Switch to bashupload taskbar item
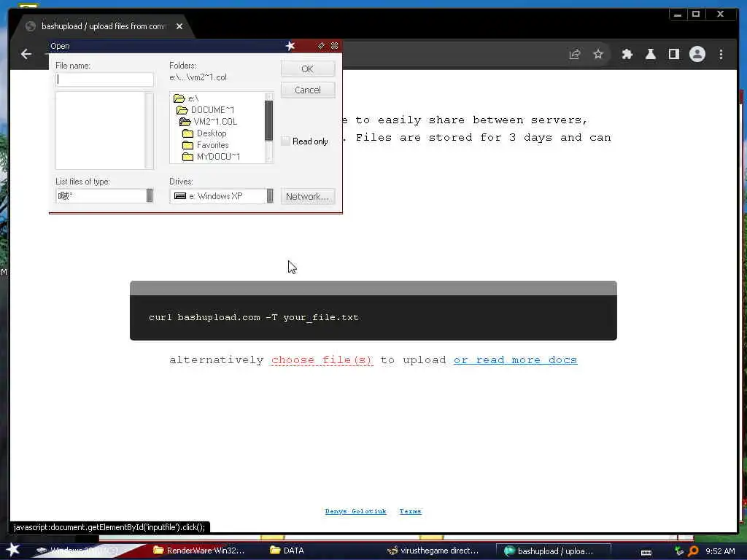 click(x=553, y=551)
